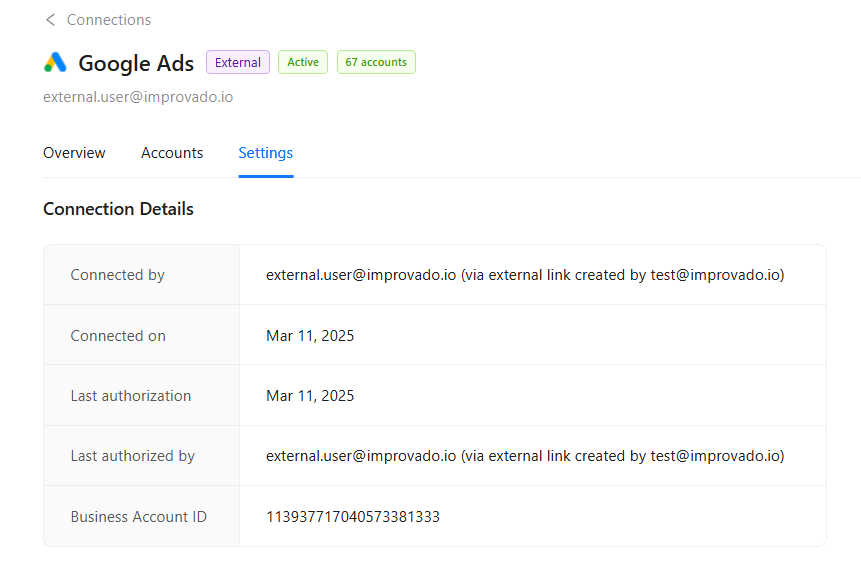Click the Connected by row label
Viewport: 861px width, 572px height.
tap(117, 275)
